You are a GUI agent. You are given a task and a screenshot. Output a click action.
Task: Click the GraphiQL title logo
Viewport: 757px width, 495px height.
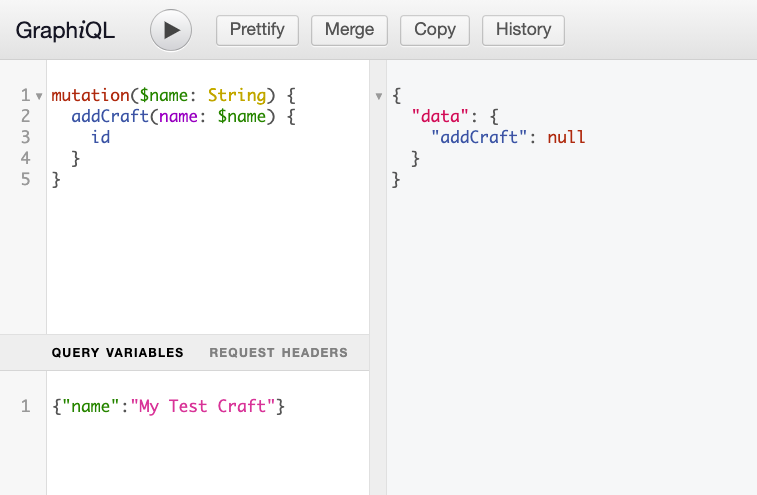click(x=65, y=30)
